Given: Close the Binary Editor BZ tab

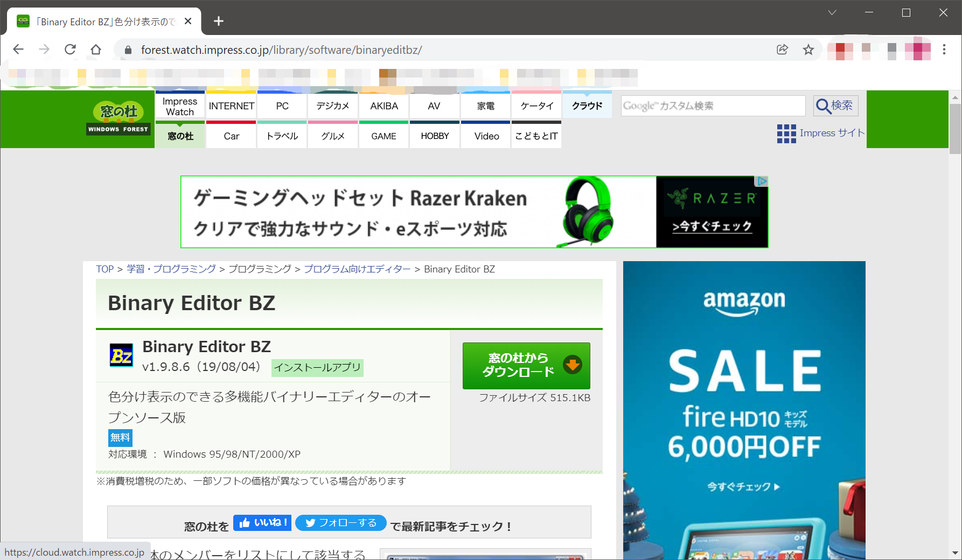Looking at the screenshot, I should coord(188,21).
